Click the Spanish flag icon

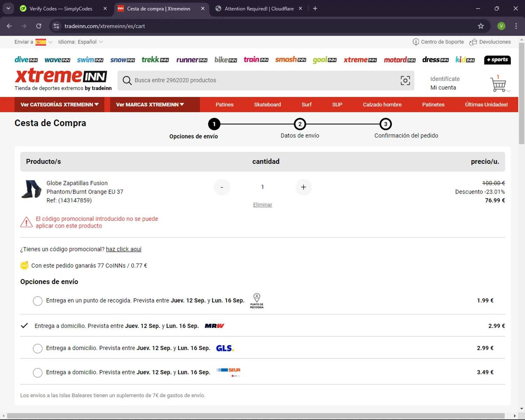coord(41,42)
